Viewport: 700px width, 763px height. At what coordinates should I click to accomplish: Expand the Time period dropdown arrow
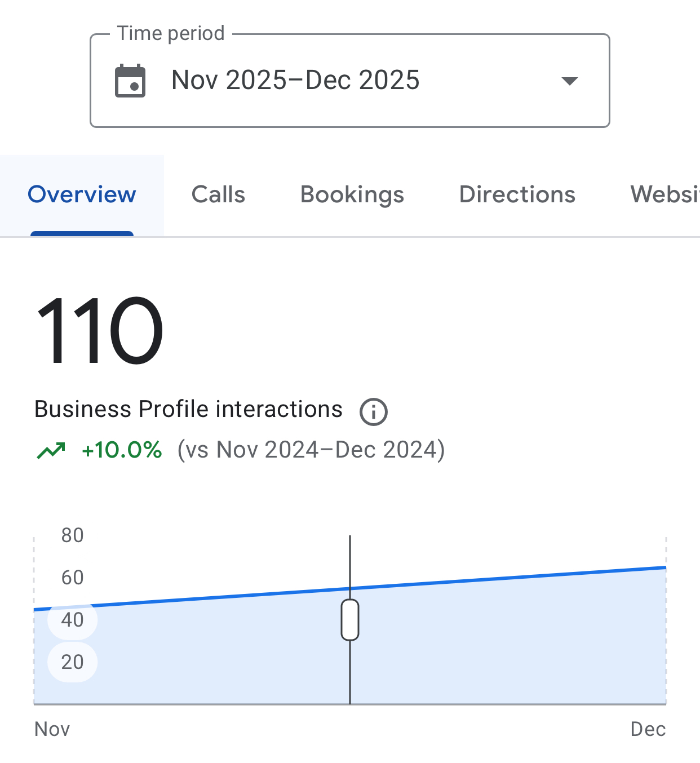pyautogui.click(x=570, y=81)
